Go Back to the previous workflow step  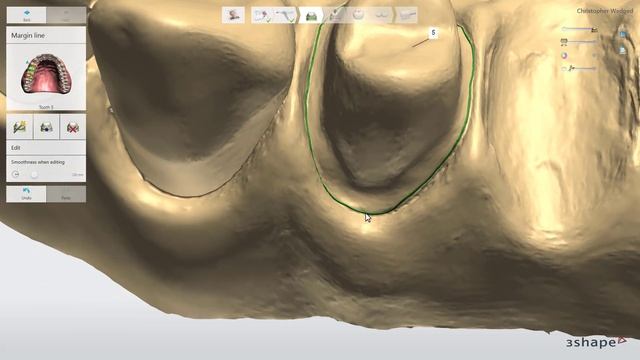pos(27,15)
